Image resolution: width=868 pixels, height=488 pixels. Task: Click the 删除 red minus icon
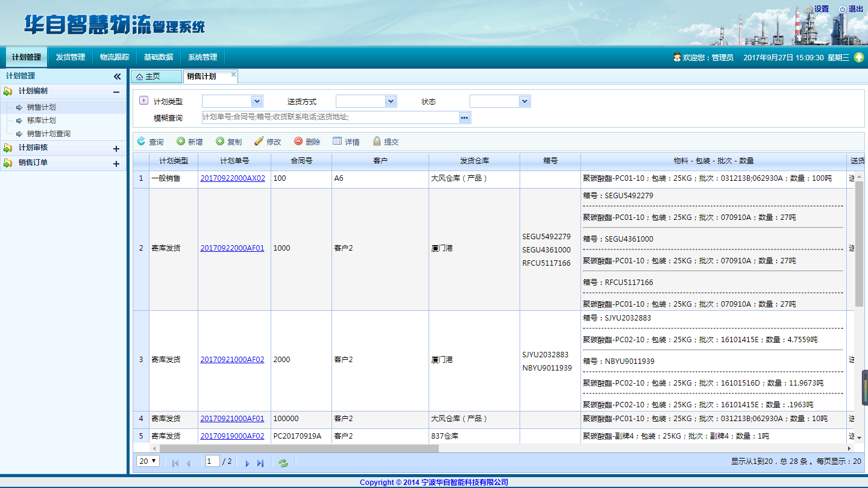click(298, 141)
